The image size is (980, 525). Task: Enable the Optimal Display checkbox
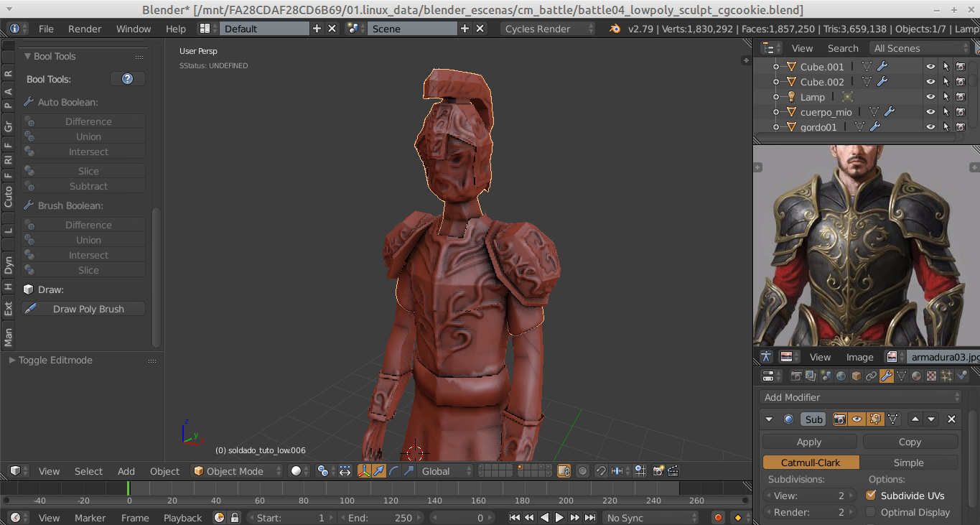coord(871,512)
